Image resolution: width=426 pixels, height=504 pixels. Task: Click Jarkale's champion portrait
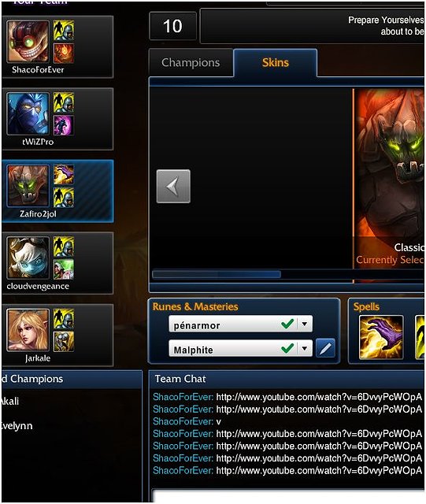click(28, 329)
